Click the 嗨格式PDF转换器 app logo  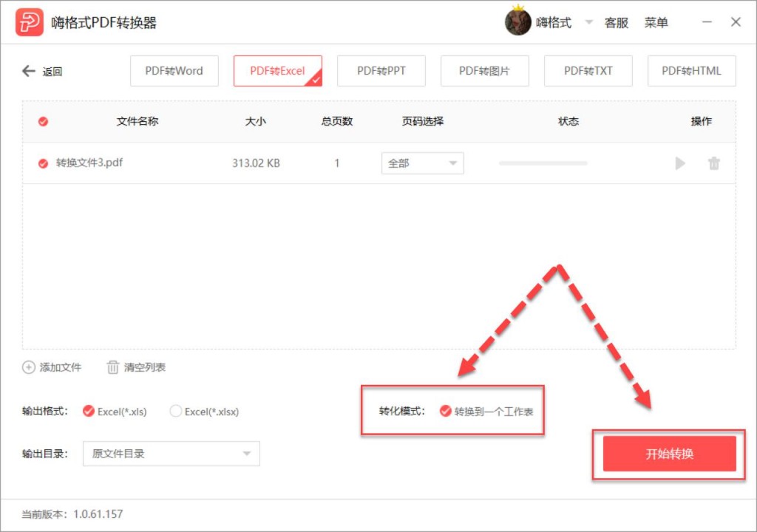tap(30, 22)
